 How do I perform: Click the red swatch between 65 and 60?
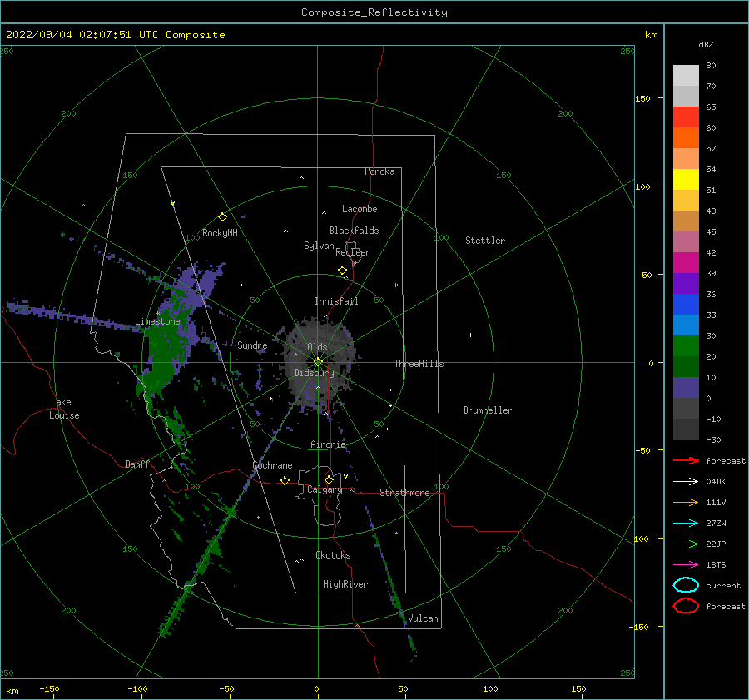click(686, 117)
